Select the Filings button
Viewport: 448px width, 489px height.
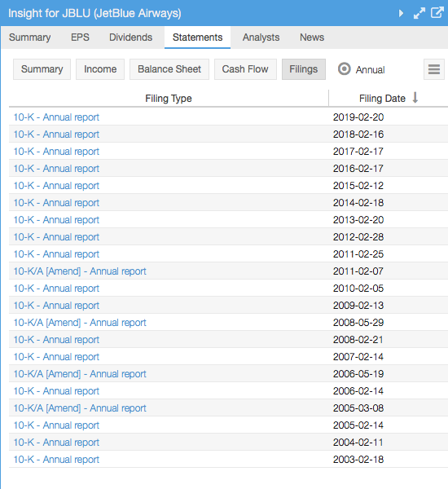(x=304, y=69)
